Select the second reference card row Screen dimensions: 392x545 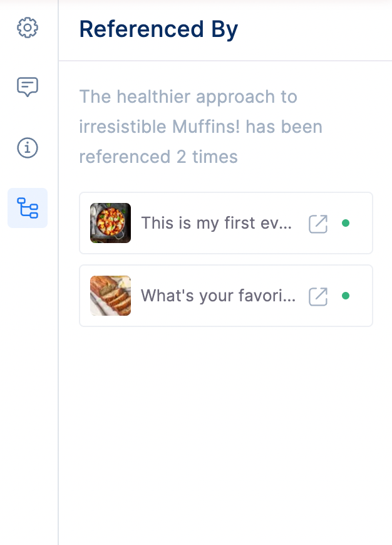point(226,296)
